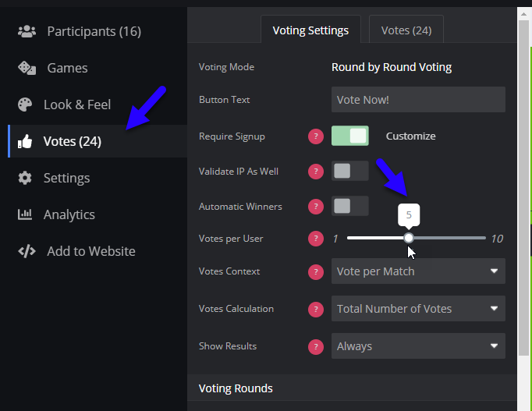
Task: Open help icon for Votes Calculation
Action: click(316, 310)
